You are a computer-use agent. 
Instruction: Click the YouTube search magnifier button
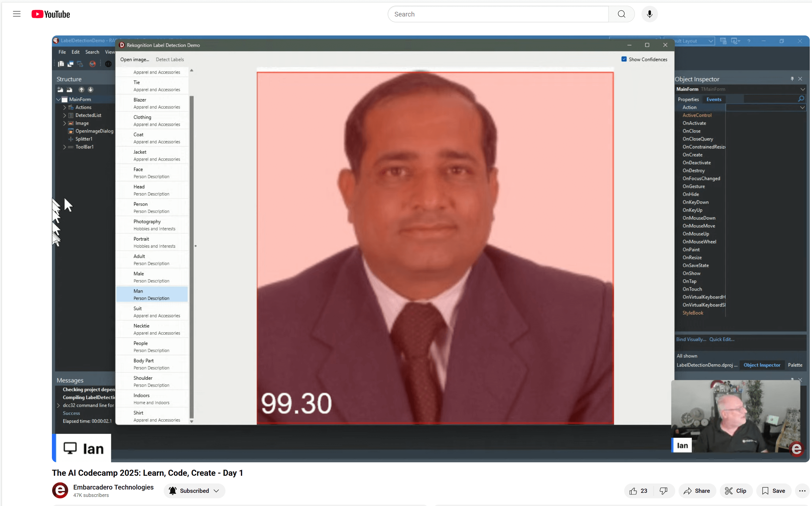621,14
